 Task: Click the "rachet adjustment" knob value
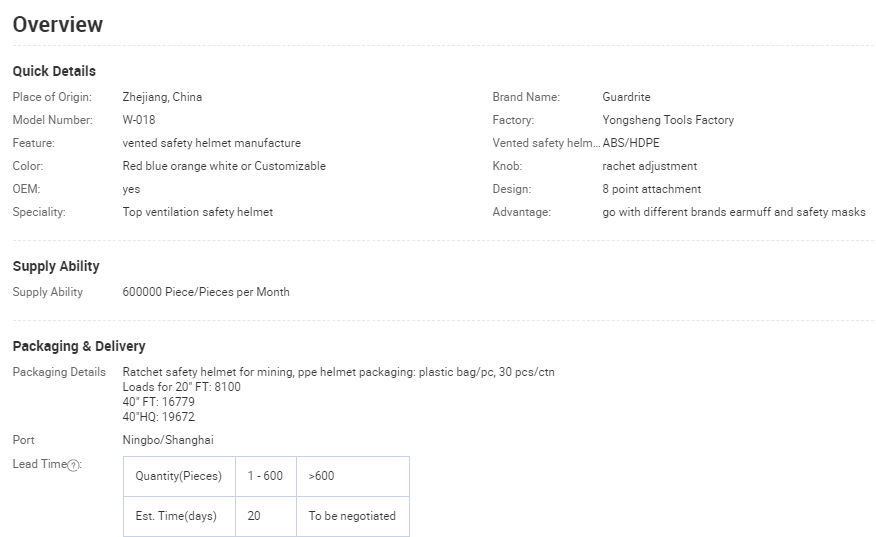(x=650, y=166)
